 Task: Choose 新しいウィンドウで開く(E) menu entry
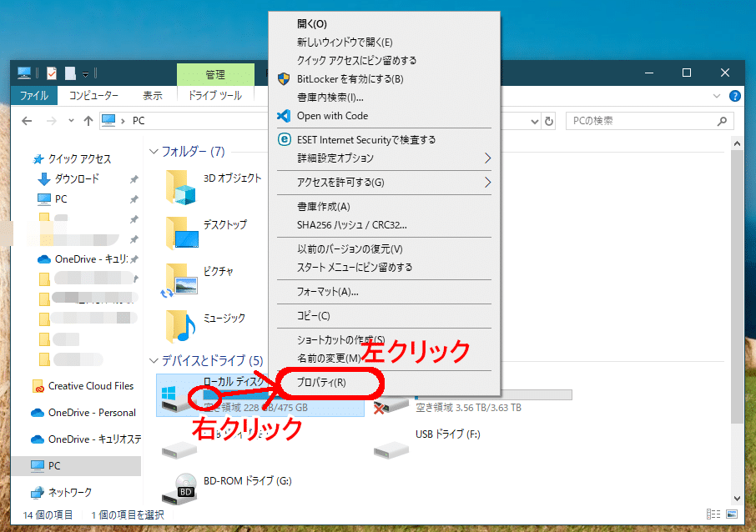click(345, 43)
